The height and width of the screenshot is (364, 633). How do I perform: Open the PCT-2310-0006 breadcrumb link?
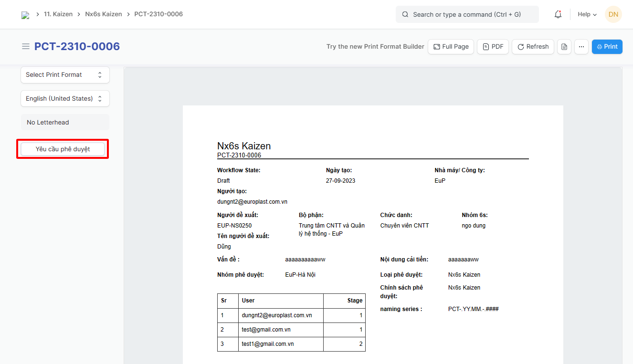[x=158, y=14]
